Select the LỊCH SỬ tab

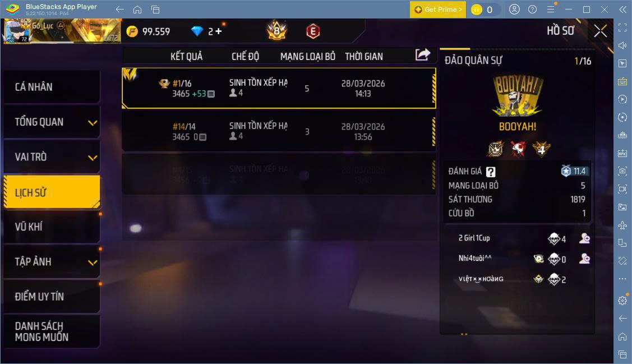click(52, 192)
